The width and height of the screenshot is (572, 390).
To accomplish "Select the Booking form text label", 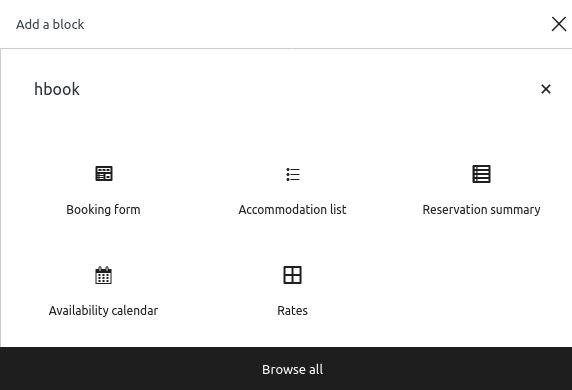I will pos(103,209).
